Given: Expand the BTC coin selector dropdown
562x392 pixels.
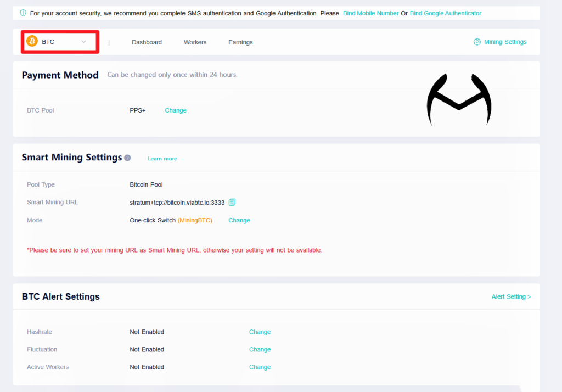Looking at the screenshot, I should pos(59,41).
